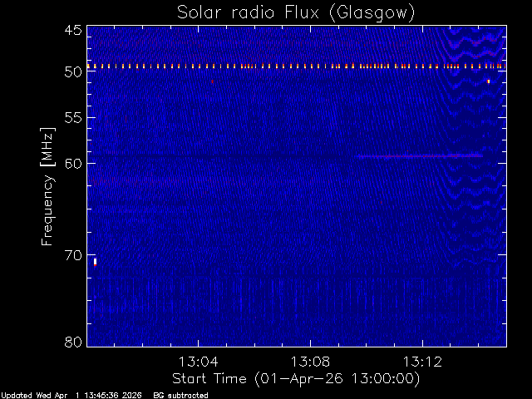Click the 60 MHz frequency label
532x399 pixels.
(x=73, y=163)
